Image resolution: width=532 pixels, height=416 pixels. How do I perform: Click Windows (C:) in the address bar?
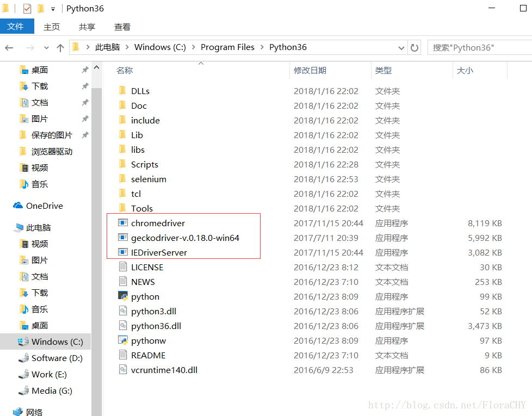pos(160,47)
